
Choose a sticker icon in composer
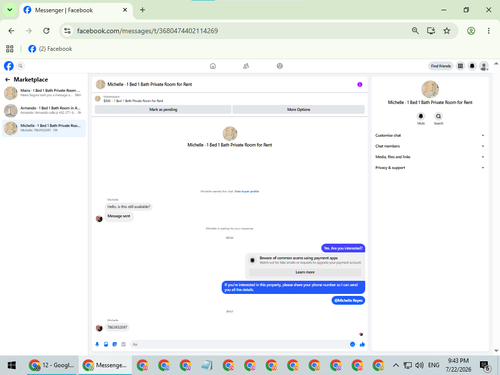[115, 344]
